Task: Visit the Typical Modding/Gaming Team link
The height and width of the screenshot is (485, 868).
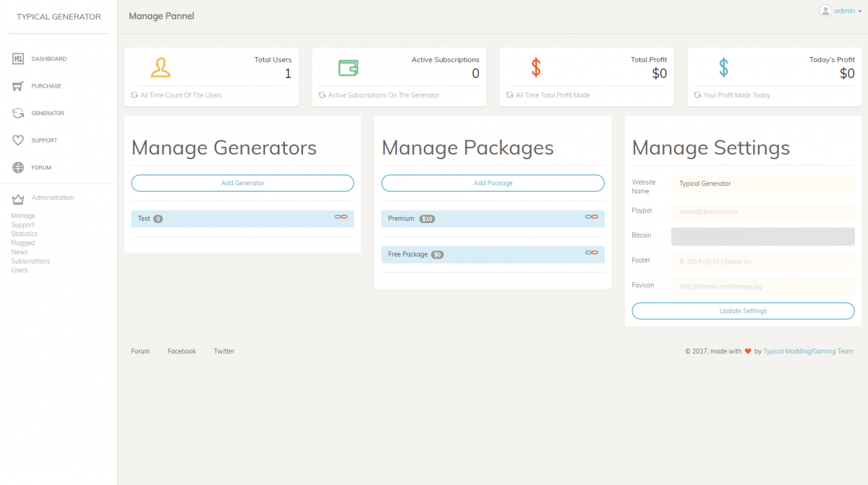Action: click(x=808, y=351)
